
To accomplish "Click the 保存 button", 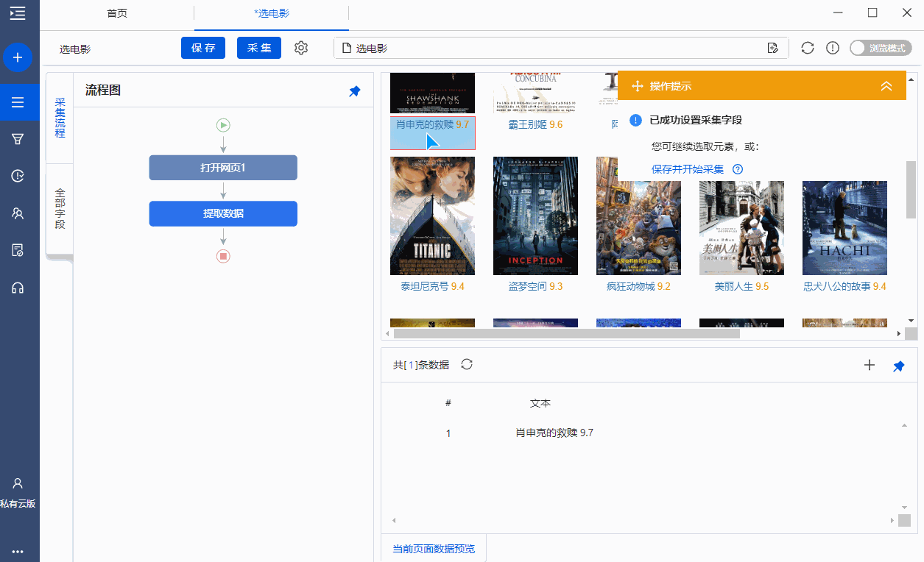I will 203,48.
